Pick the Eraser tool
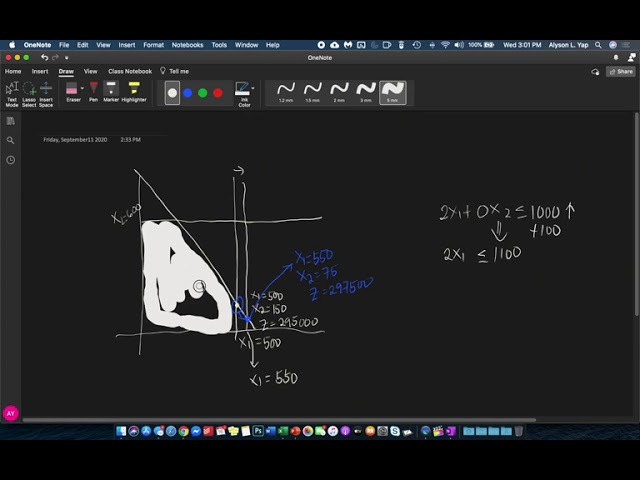Image resolution: width=640 pixels, height=480 pixels. [x=72, y=92]
